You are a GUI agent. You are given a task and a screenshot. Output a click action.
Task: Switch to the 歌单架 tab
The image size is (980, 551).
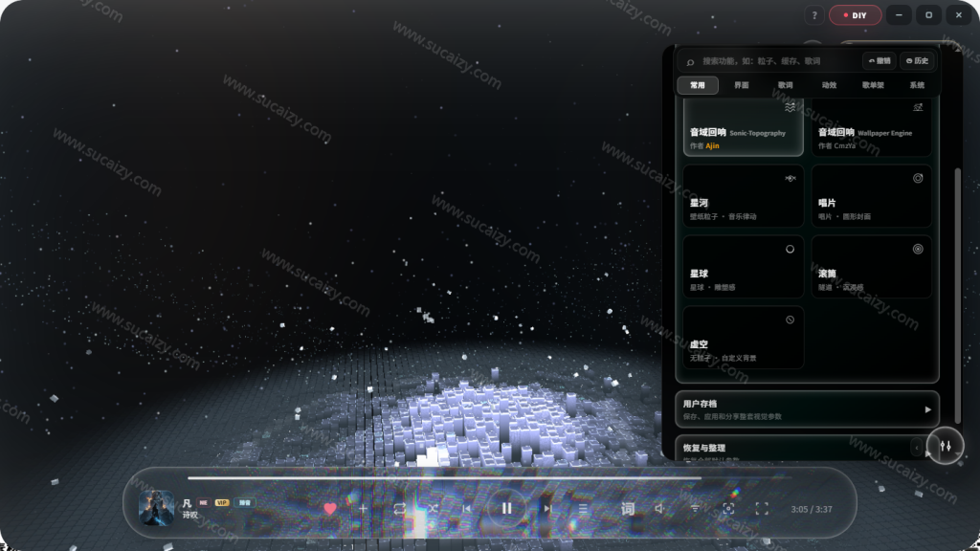[x=873, y=85]
